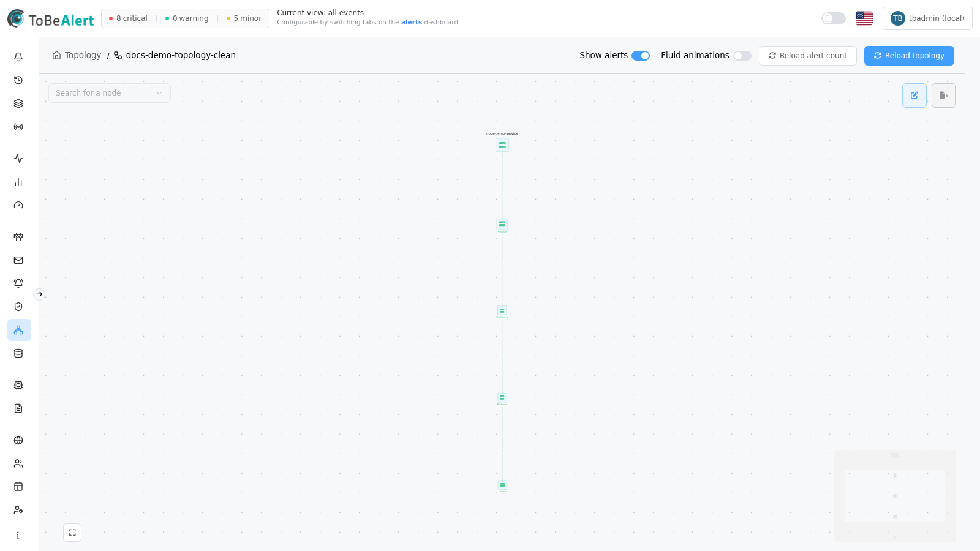Click the topology minimap overview
The height and width of the screenshot is (551, 980).
pos(895,496)
